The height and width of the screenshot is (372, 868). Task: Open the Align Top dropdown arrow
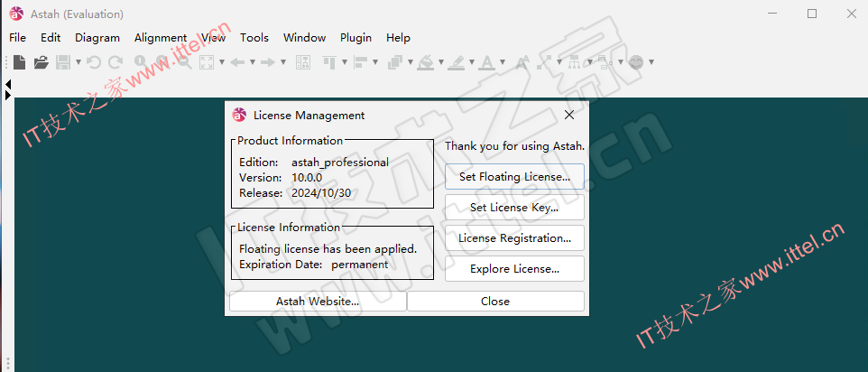click(345, 62)
